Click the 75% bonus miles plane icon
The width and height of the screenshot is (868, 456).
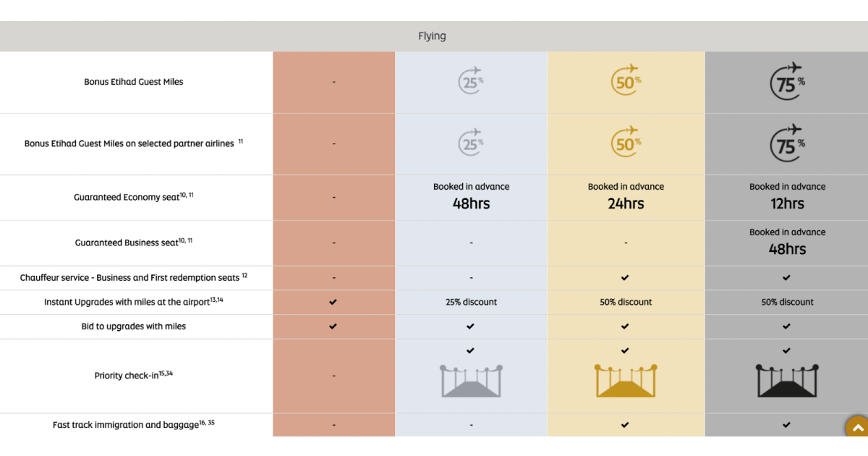[x=787, y=82]
